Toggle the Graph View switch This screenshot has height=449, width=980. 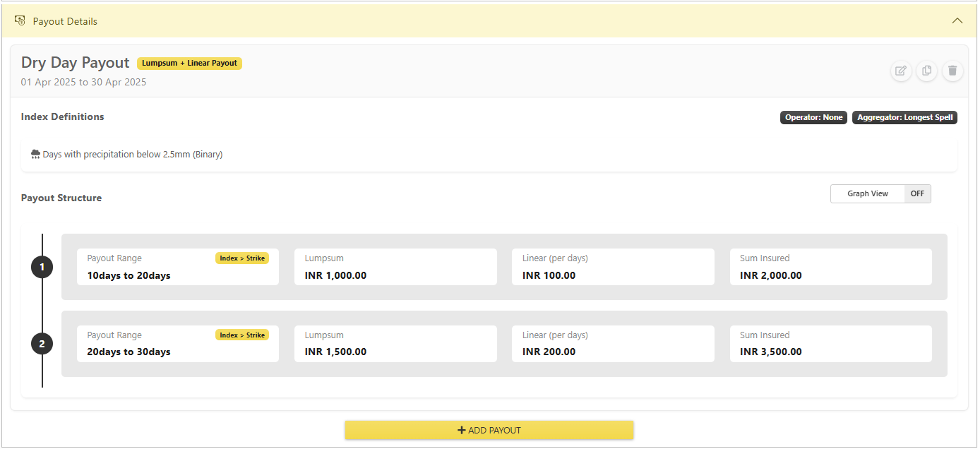coord(880,193)
